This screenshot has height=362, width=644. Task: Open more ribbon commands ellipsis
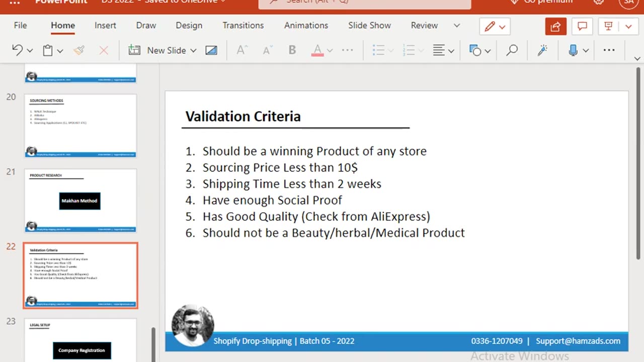point(609,50)
